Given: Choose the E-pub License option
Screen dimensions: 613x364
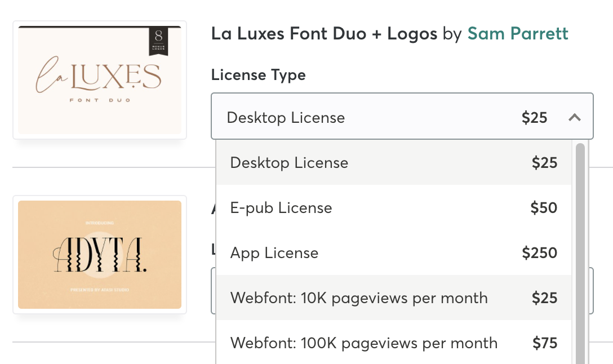Looking at the screenshot, I should tap(394, 207).
